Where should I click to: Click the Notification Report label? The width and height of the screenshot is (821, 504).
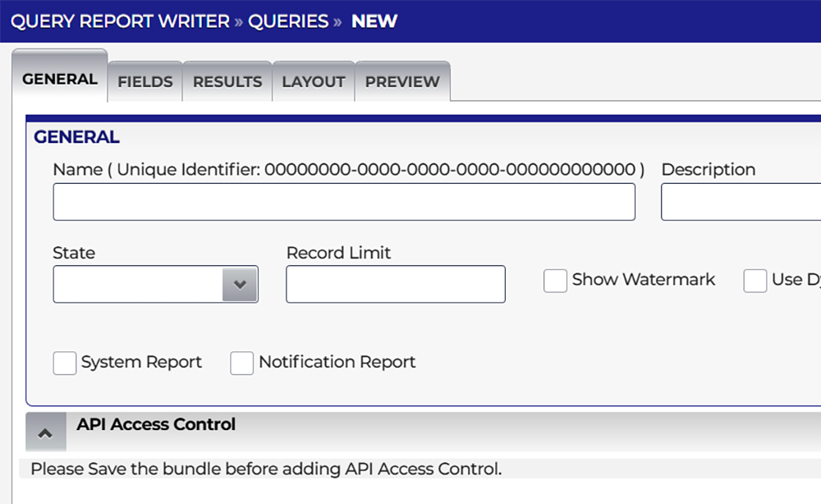tap(337, 362)
